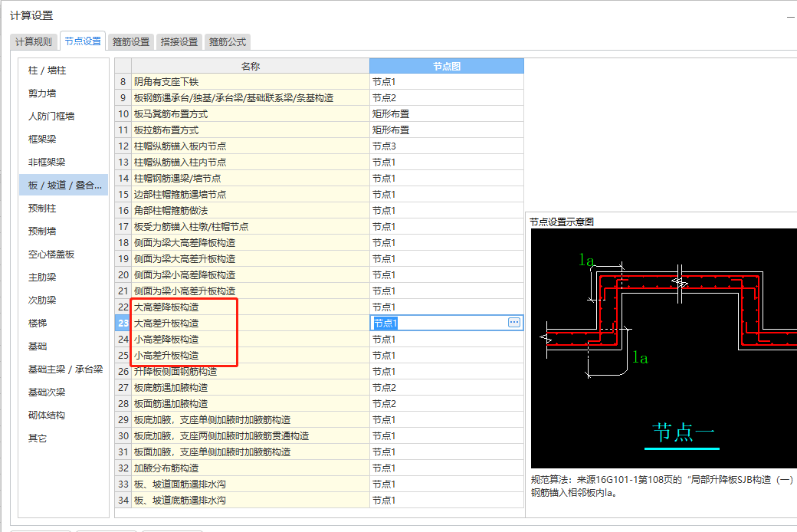The width and height of the screenshot is (797, 532).
Task: Click 节点3 value for 柱帽纵筋锚入板内节点
Action: click(x=447, y=146)
